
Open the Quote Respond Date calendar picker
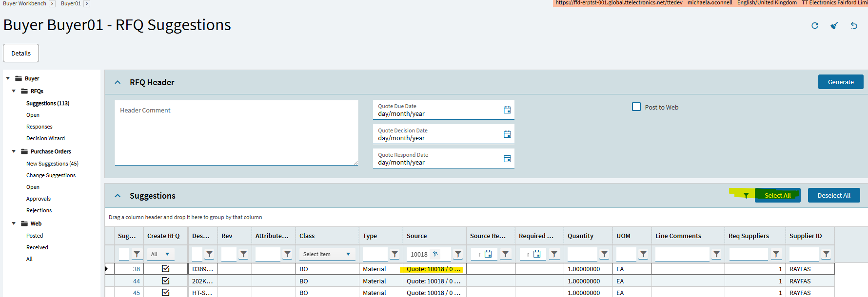pos(507,159)
